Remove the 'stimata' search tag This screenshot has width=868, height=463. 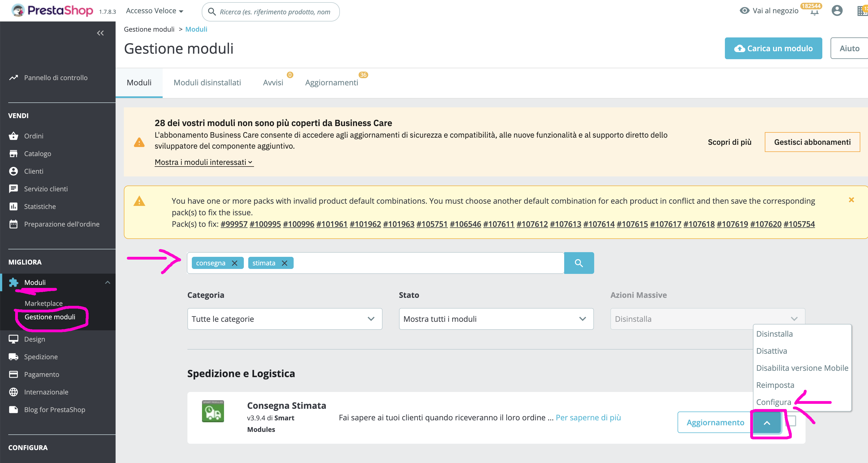point(284,263)
